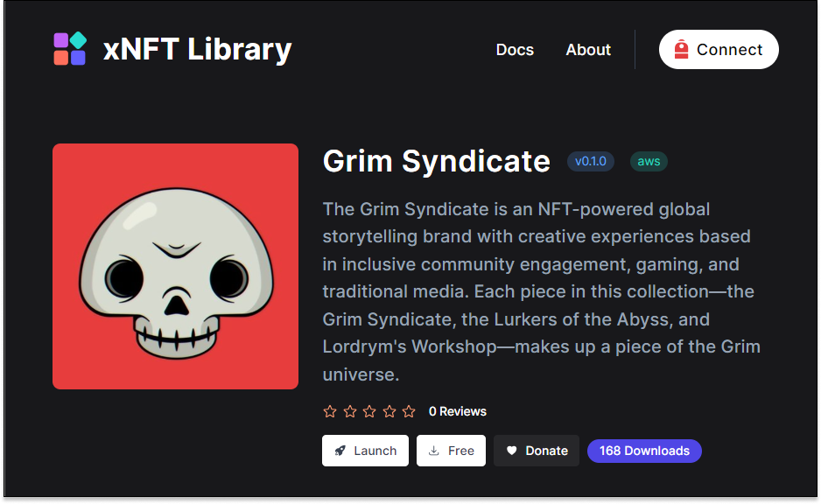
Task: Select the v0.1.0 version badge
Action: [x=591, y=161]
